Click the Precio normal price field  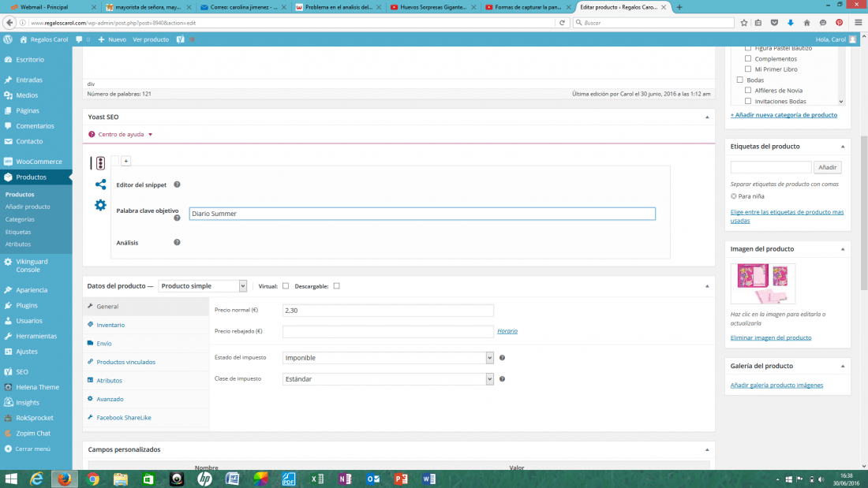click(387, 311)
